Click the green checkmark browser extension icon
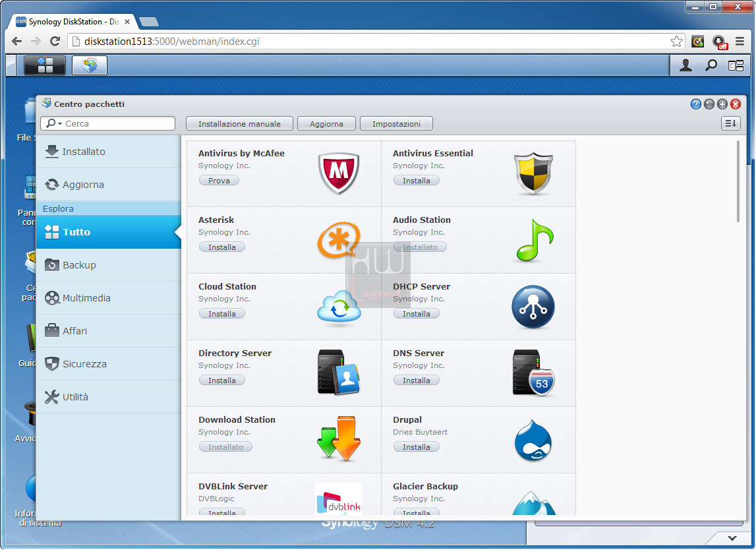Viewport: 756px width, 550px height. [697, 42]
